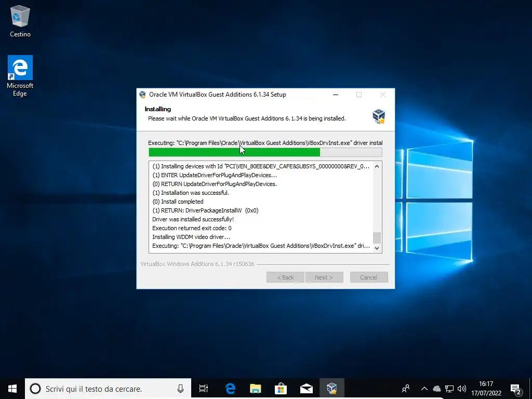532x399 pixels.
Task: Click the VirtualBox icon in setup title bar
Action: pyautogui.click(x=142, y=95)
